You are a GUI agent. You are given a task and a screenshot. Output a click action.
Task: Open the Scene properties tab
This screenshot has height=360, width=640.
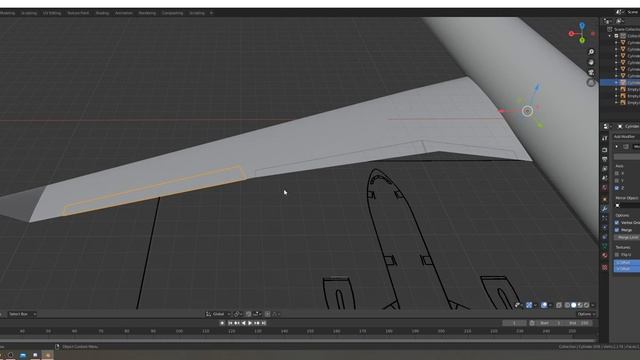(604, 178)
